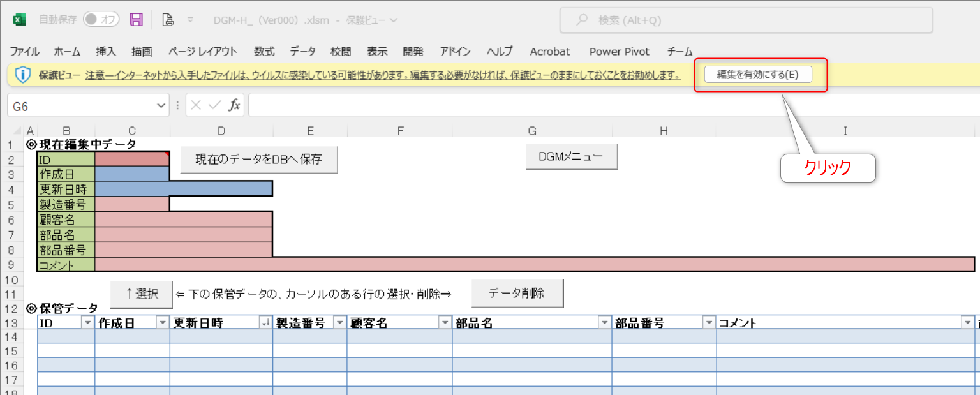Click inside the search box (Alt+Q)

[702, 20]
